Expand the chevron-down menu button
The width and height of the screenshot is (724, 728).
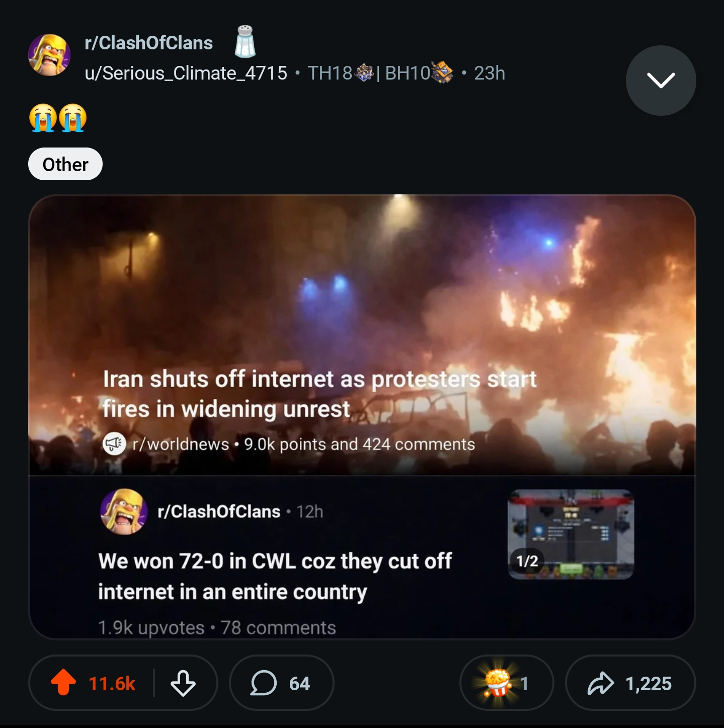pyautogui.click(x=661, y=81)
